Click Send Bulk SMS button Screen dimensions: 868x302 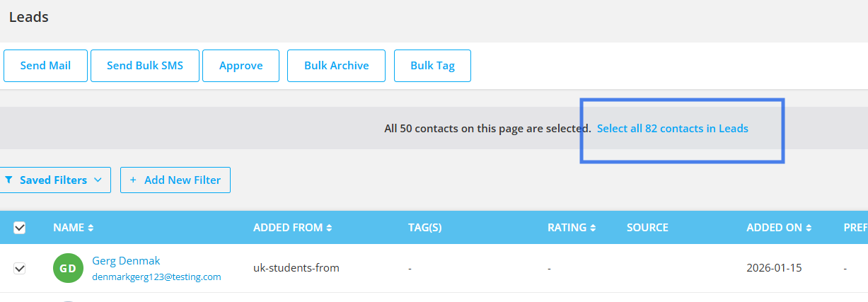pyautogui.click(x=145, y=66)
